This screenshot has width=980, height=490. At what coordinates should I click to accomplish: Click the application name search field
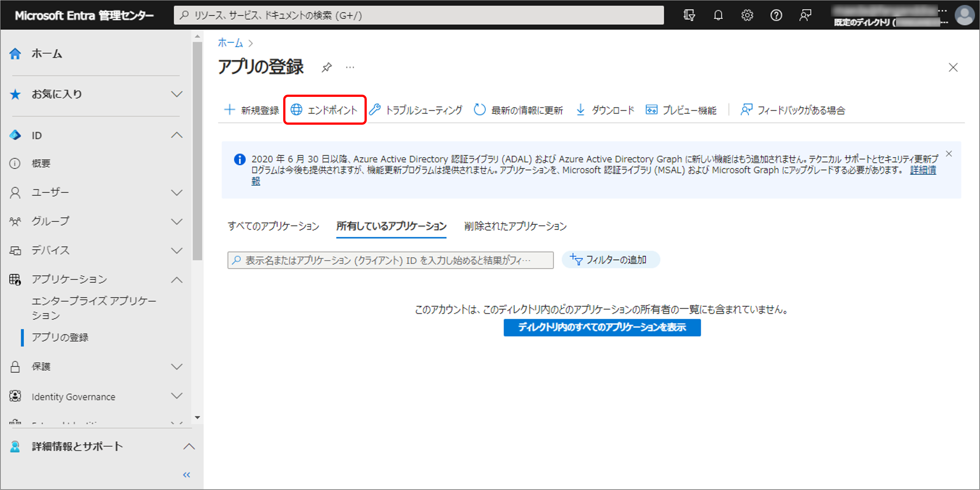[x=390, y=260]
